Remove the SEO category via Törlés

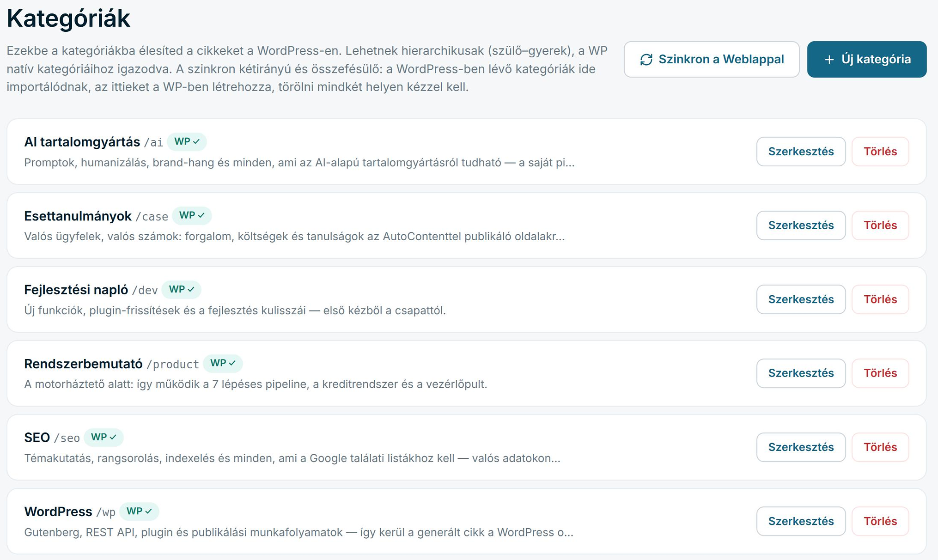[880, 447]
